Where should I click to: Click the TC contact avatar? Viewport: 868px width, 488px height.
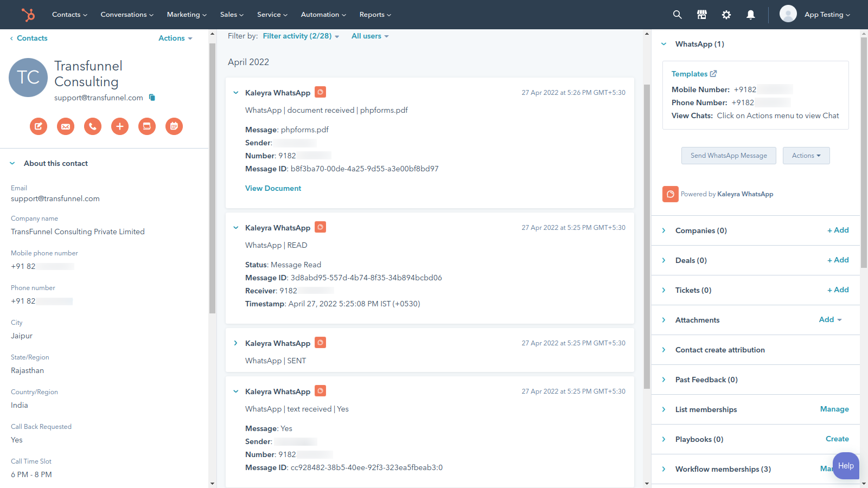tap(28, 78)
